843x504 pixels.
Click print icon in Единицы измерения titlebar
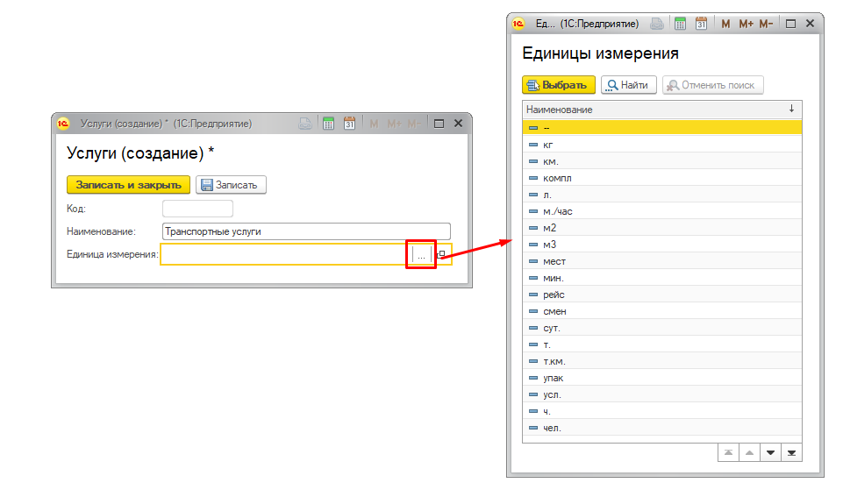tap(656, 24)
